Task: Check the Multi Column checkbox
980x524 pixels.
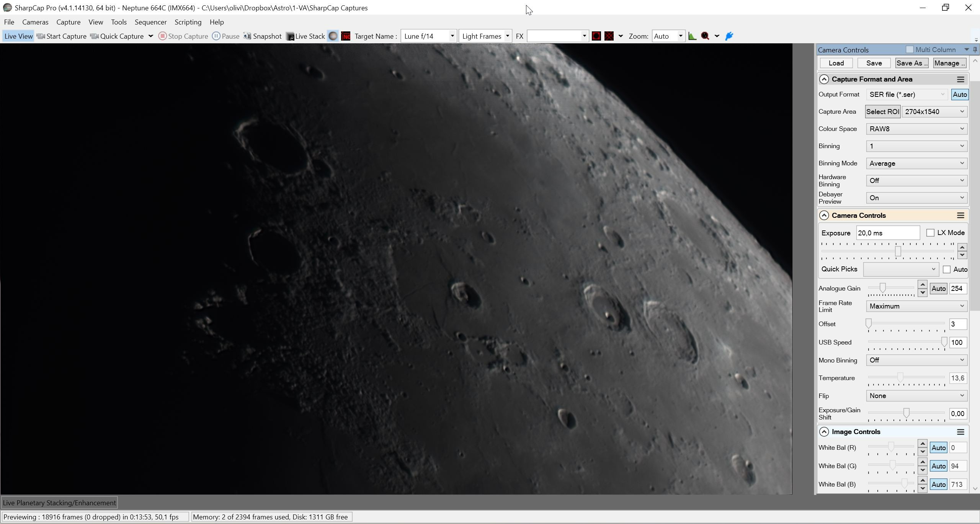Action: (910, 49)
